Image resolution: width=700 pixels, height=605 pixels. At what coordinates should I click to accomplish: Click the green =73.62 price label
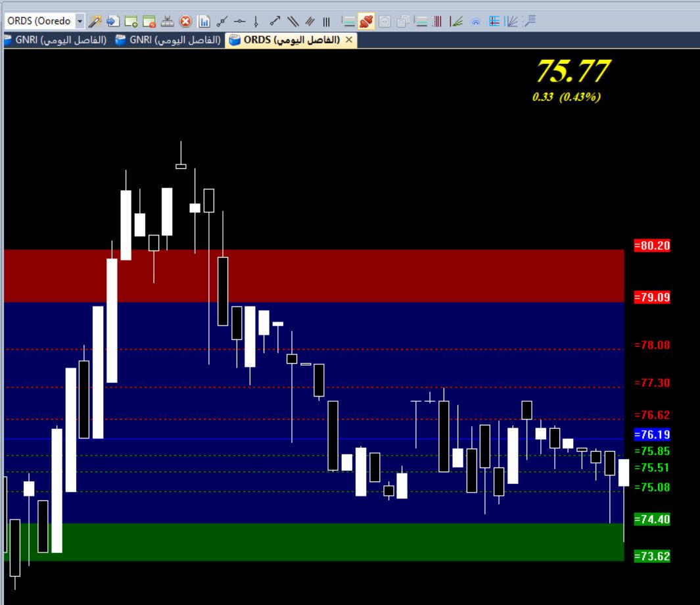tap(652, 556)
